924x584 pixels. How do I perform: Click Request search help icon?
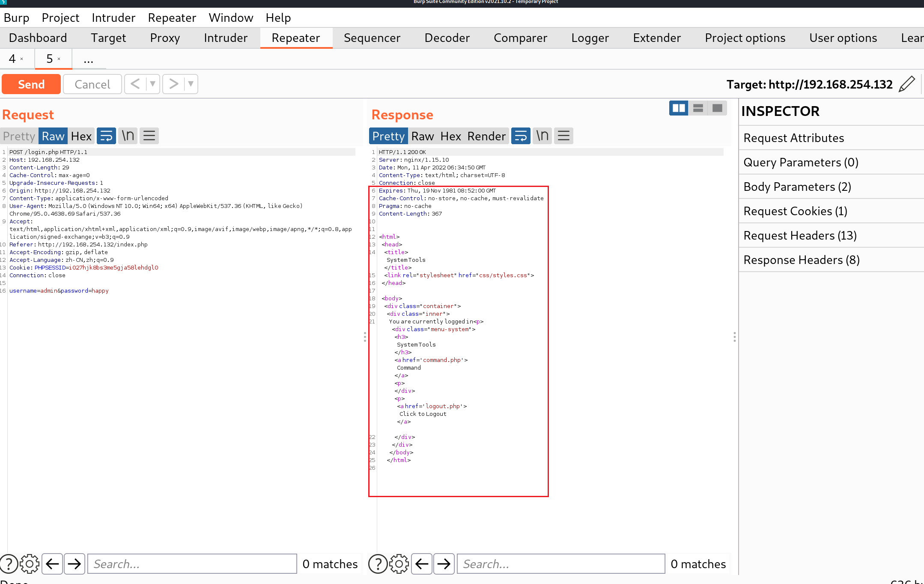tap(9, 564)
